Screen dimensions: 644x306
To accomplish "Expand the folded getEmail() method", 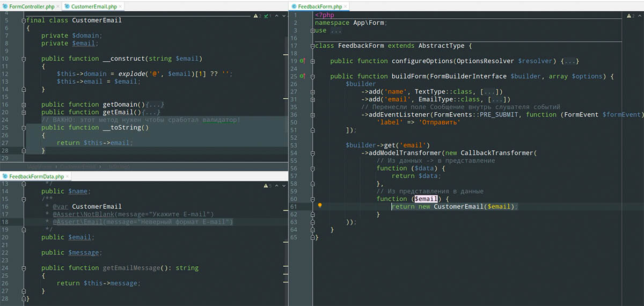I will coord(151,112).
